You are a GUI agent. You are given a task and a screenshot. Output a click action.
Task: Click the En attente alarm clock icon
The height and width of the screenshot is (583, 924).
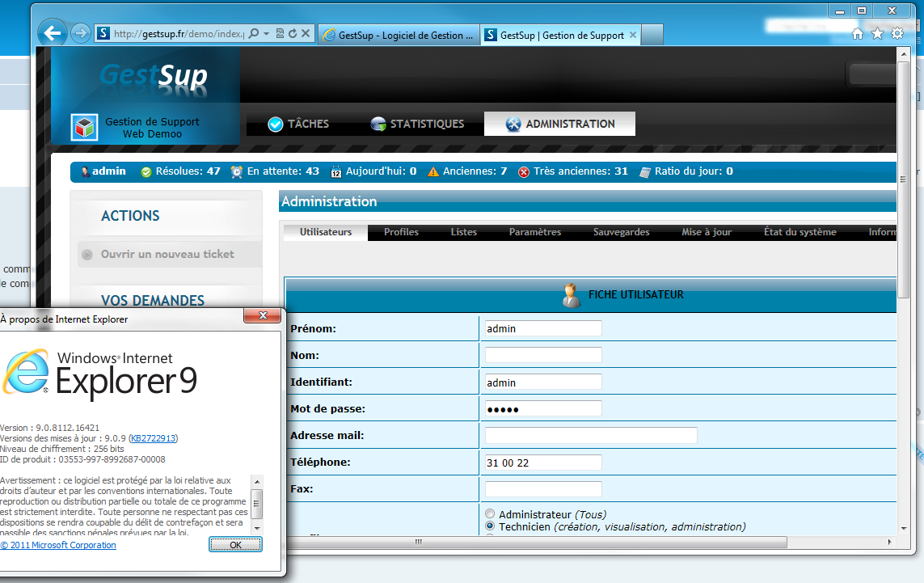[236, 171]
